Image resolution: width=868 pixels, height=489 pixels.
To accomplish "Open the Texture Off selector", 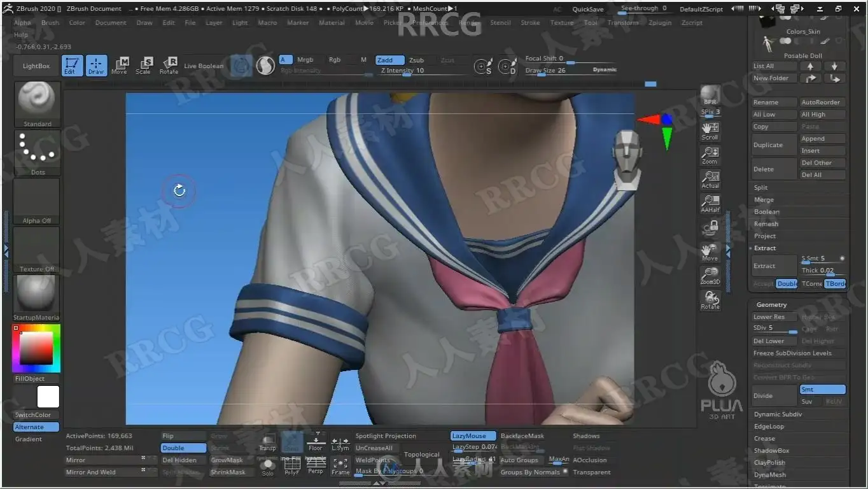I will (x=37, y=250).
